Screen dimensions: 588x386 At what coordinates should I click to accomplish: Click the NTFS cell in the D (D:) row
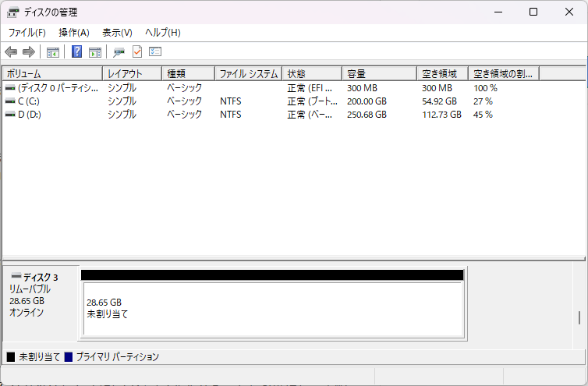coord(231,115)
